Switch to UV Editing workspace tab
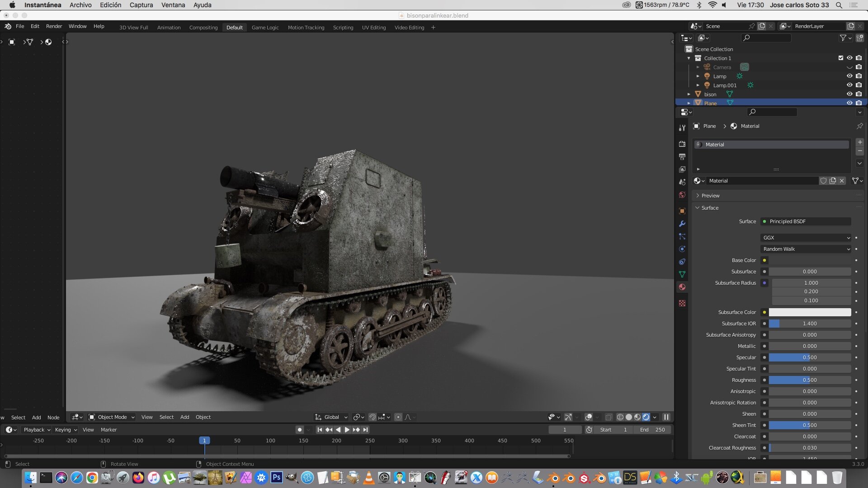868x488 pixels. tap(374, 28)
